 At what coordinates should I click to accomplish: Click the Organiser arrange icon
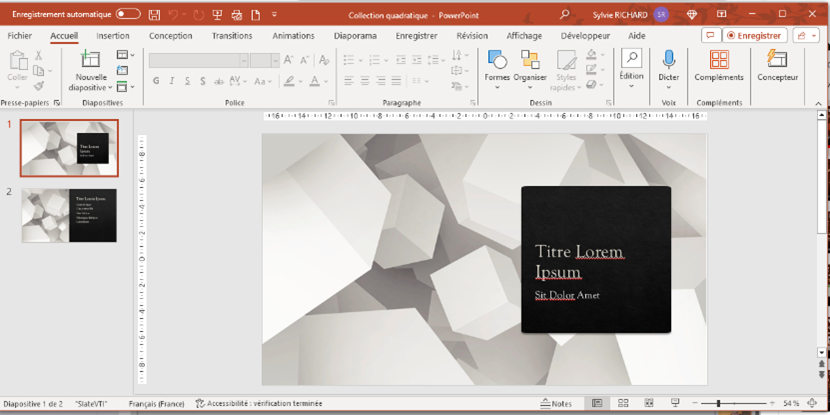[530, 68]
